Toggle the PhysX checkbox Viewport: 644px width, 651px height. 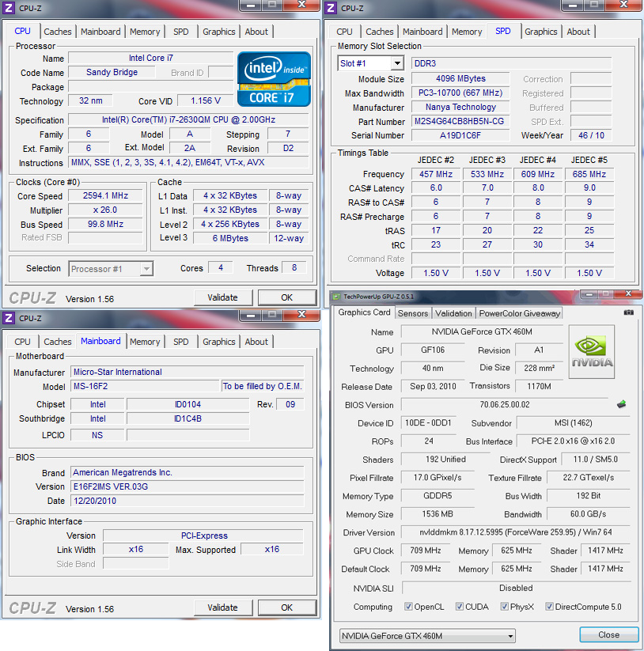pos(504,607)
